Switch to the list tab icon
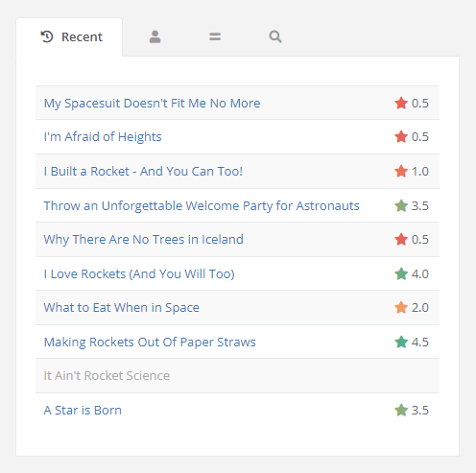 (215, 36)
